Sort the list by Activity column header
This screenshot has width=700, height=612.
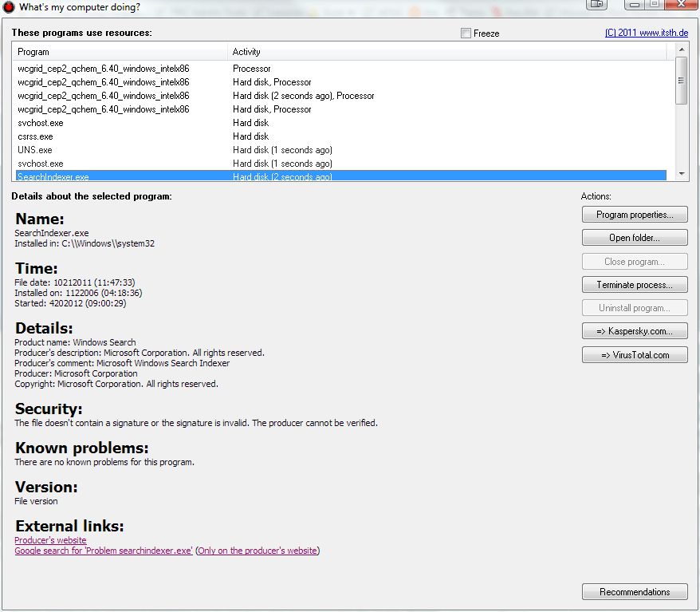[446, 52]
